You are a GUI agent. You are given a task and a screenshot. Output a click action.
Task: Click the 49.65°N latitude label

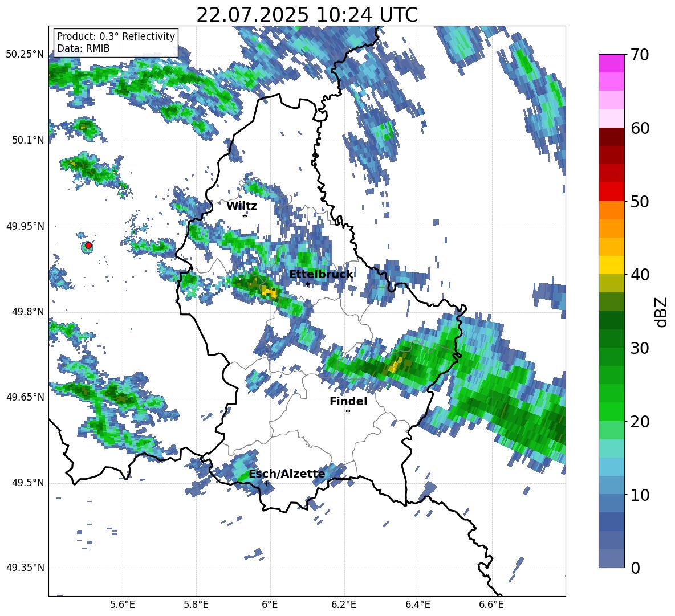[25, 397]
